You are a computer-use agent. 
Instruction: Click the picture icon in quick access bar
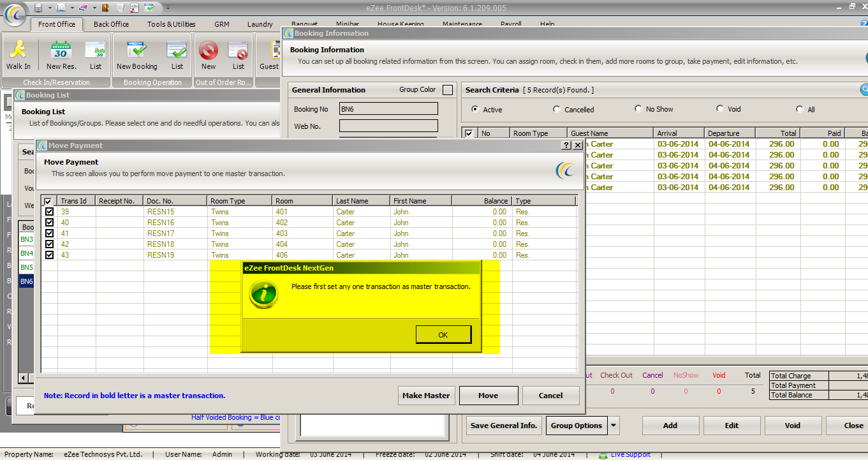tap(61, 8)
